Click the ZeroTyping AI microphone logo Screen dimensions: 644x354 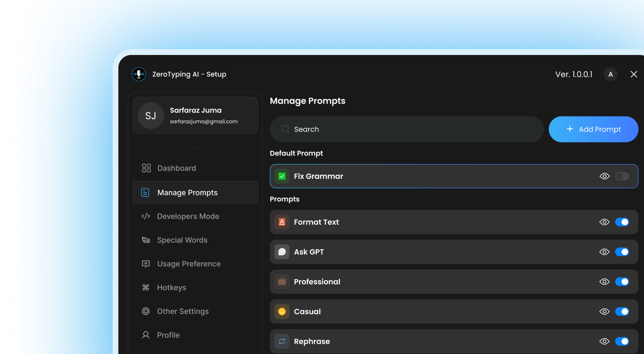(x=139, y=74)
